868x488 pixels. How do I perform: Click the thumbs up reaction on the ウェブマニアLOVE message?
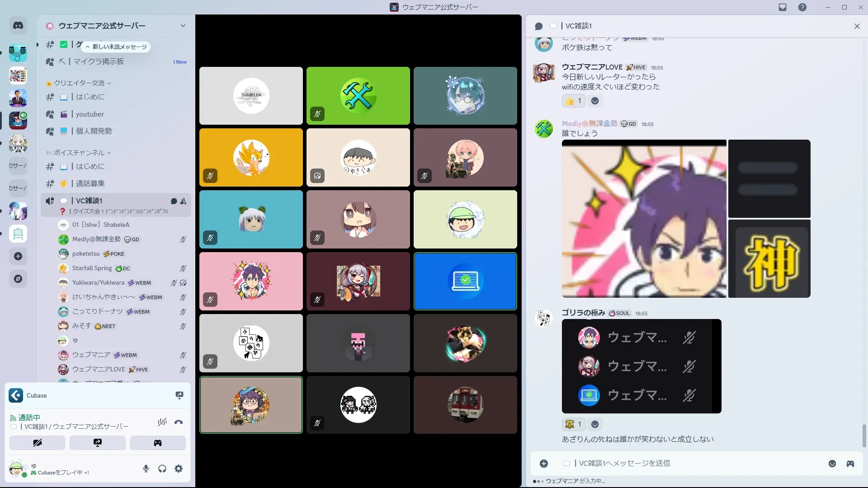point(573,101)
